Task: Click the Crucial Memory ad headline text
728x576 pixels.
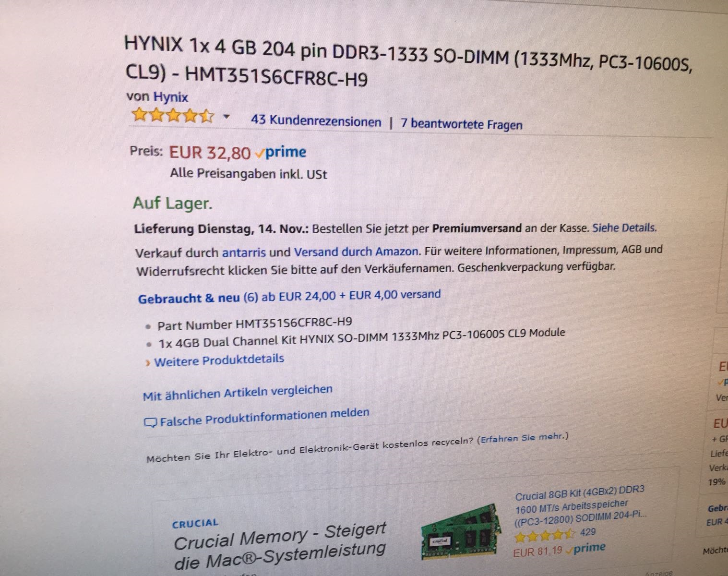Action: (280, 546)
